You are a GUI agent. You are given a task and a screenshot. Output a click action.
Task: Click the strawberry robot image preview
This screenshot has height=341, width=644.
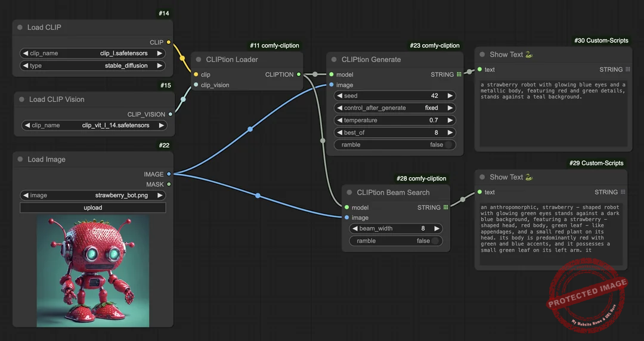(93, 271)
